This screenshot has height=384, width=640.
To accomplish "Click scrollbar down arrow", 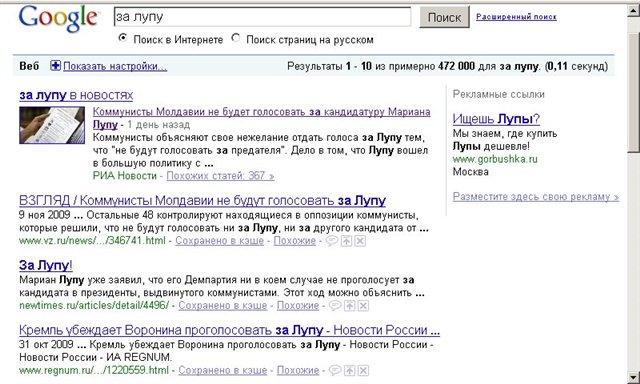I will click(x=634, y=377).
